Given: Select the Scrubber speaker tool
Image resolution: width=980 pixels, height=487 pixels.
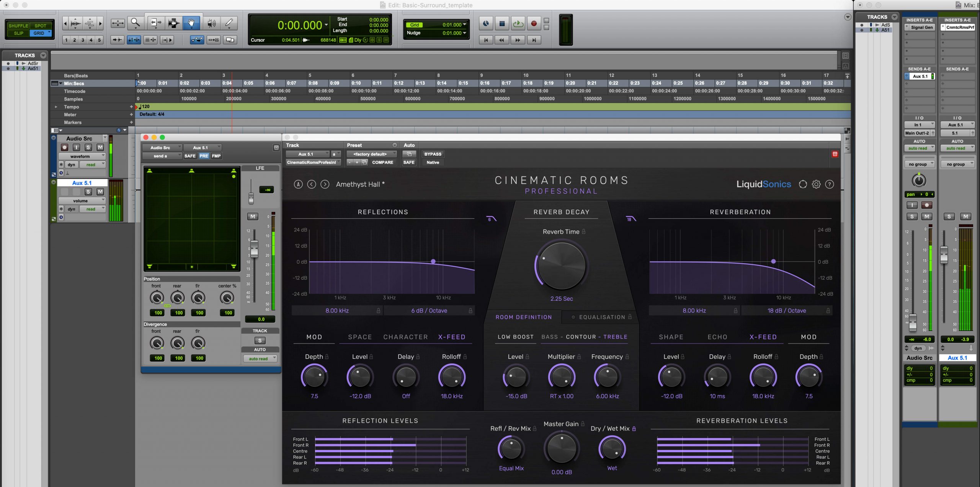Looking at the screenshot, I should pos(211,23).
